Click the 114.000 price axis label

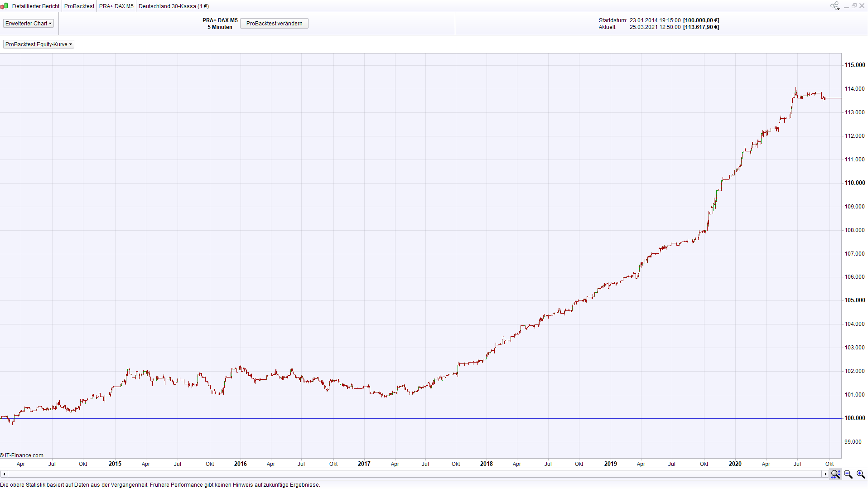pyautogui.click(x=854, y=89)
